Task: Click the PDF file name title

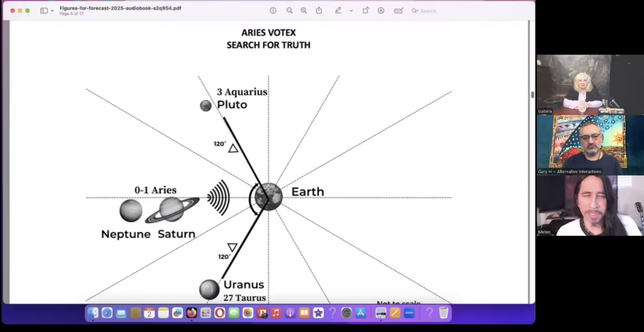Action: tap(120, 8)
